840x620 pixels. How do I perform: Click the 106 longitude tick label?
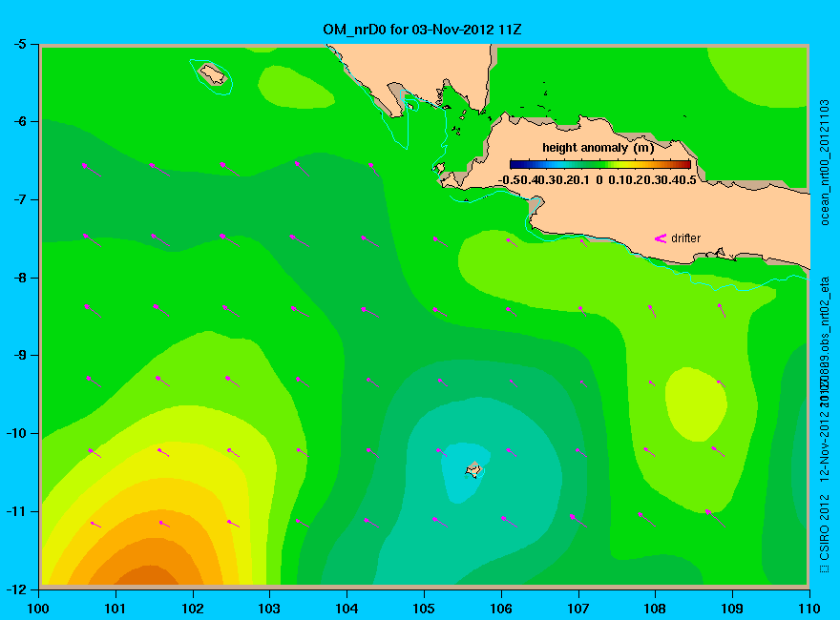click(501, 609)
